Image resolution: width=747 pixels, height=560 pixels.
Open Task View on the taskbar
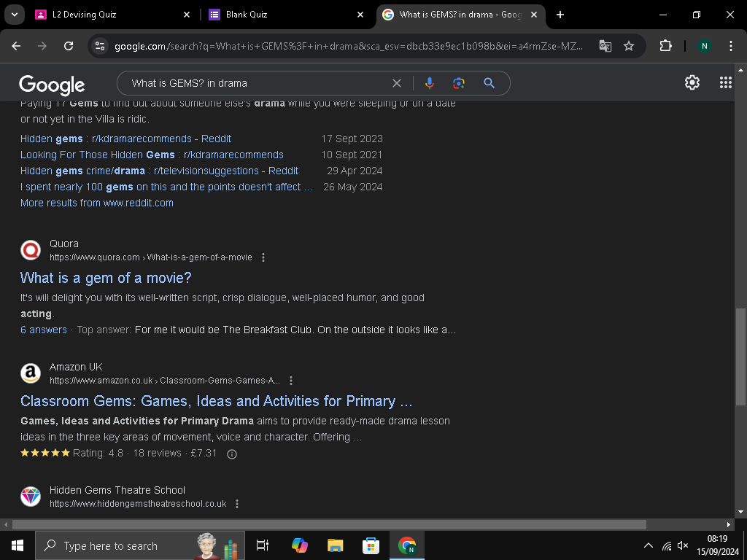[263, 545]
